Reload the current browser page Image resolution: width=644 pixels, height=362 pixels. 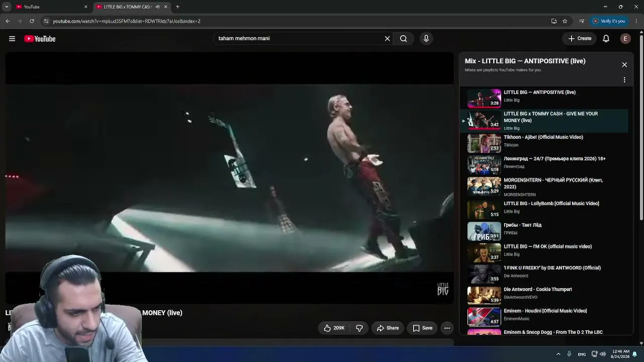pyautogui.click(x=32, y=21)
